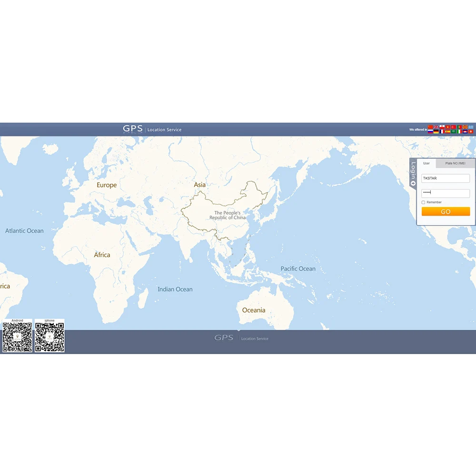Select the Russia flag language

tap(430, 131)
